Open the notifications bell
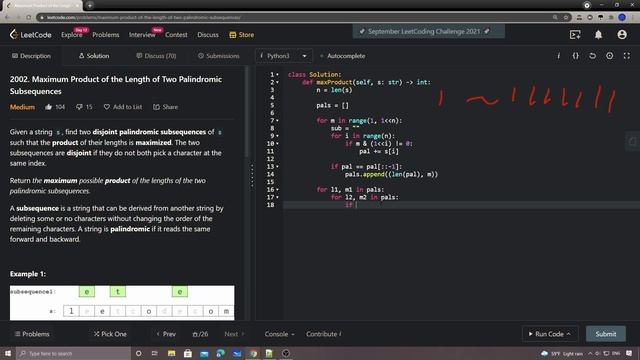This screenshot has width=640, height=360. [x=598, y=35]
